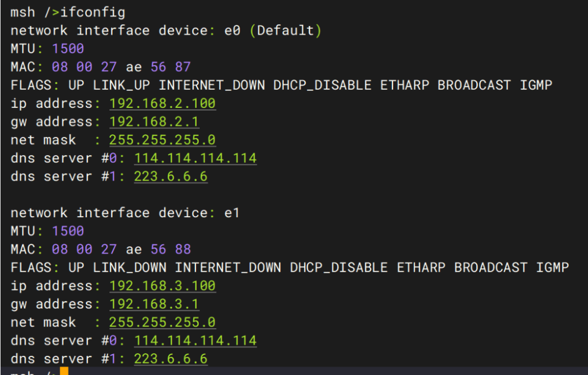Click the orange terminal cursor block

(64, 372)
